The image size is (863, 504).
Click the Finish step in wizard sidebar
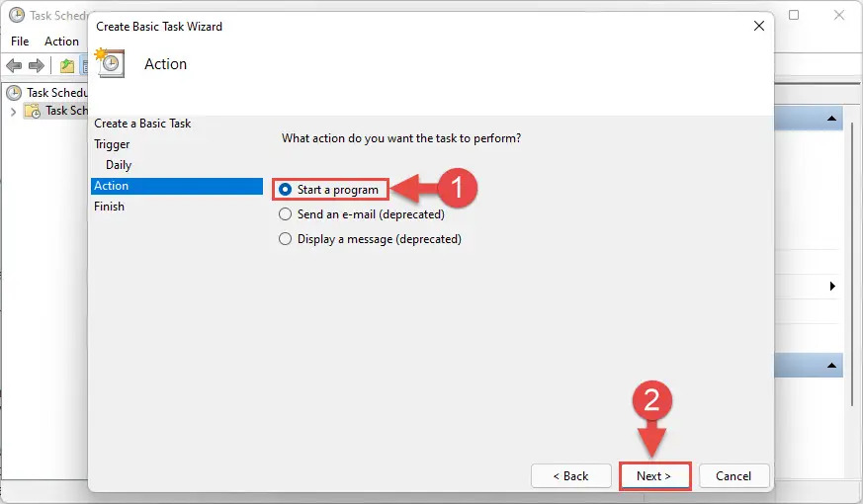109,207
